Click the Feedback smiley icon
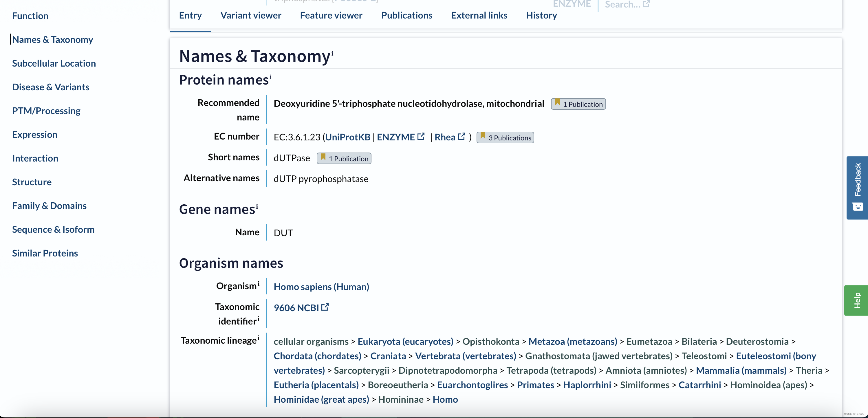This screenshot has width=868, height=418. (x=858, y=207)
